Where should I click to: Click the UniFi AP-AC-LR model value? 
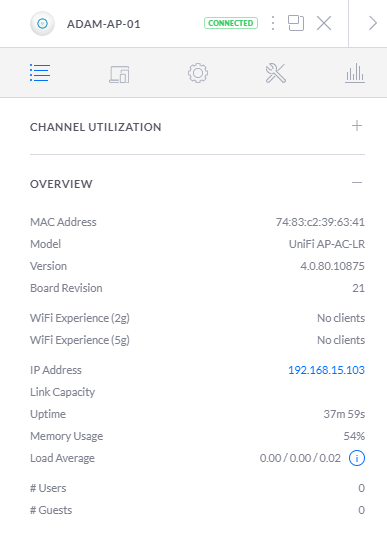pos(327,244)
